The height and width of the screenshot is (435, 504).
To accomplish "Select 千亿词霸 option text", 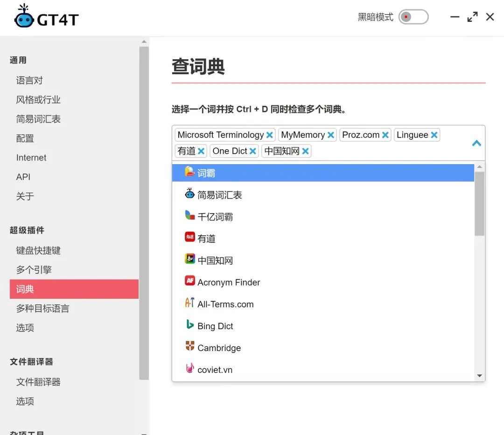I will (x=215, y=217).
